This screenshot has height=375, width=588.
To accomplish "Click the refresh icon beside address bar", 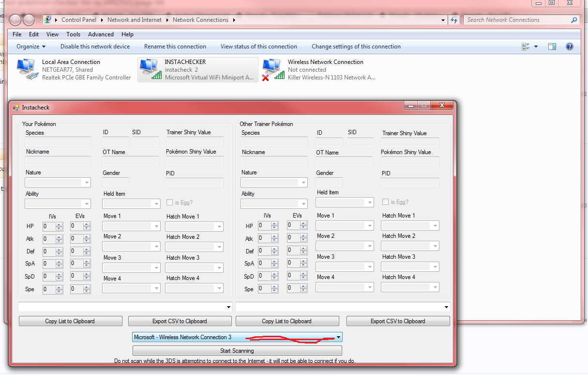I will (x=454, y=20).
